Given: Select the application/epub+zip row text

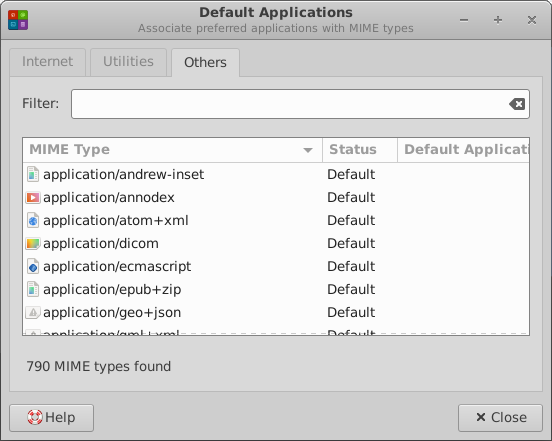Looking at the screenshot, I should click(x=112, y=290).
